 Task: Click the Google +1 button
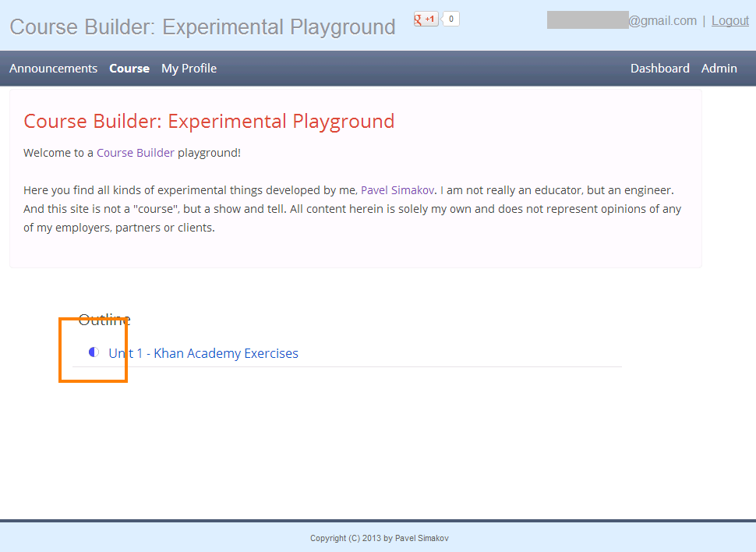426,19
